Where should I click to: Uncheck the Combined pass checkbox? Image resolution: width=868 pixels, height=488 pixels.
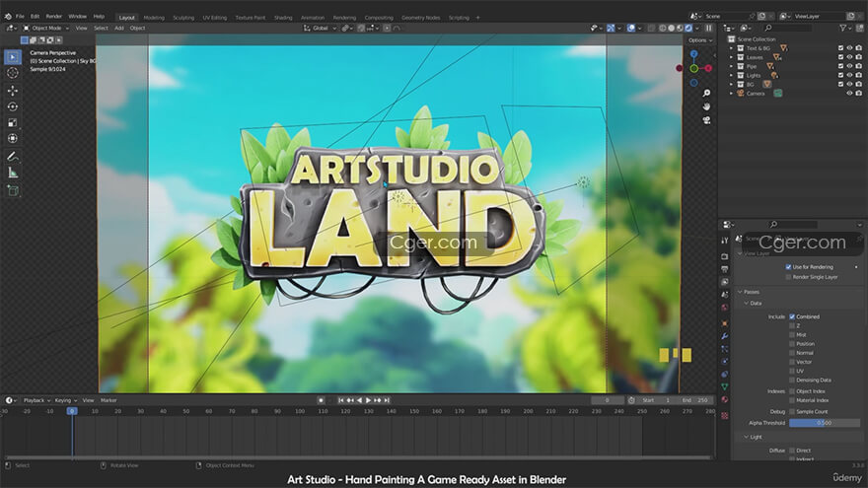pyautogui.click(x=792, y=317)
